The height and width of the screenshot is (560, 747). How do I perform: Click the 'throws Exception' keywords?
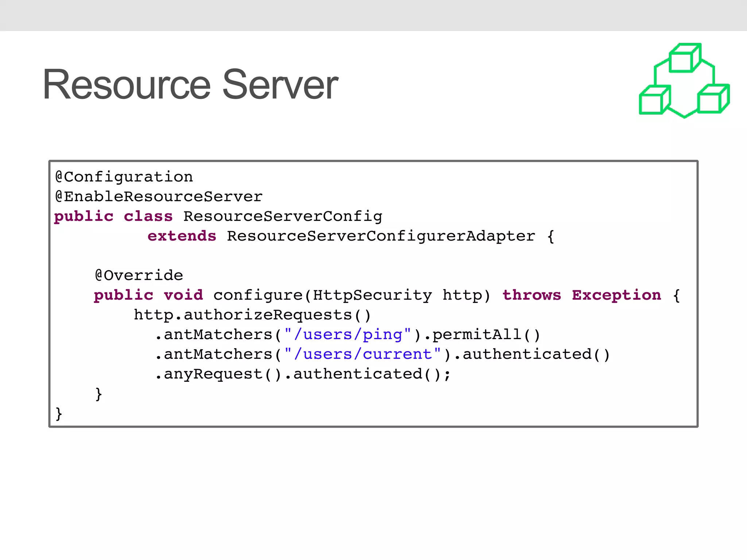click(x=582, y=295)
